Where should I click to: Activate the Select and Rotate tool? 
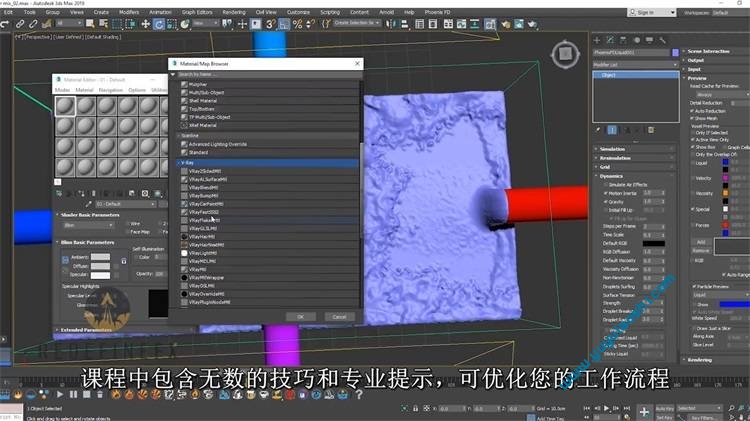pyautogui.click(x=159, y=24)
